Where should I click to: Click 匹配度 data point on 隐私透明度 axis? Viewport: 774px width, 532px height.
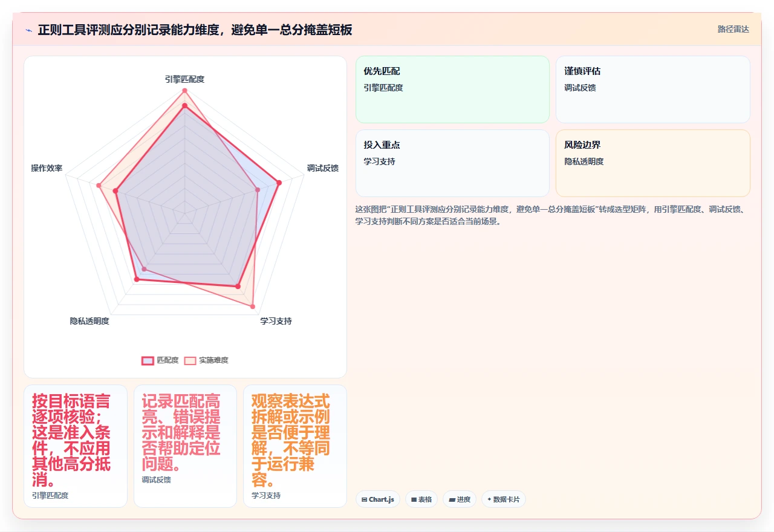(137, 279)
